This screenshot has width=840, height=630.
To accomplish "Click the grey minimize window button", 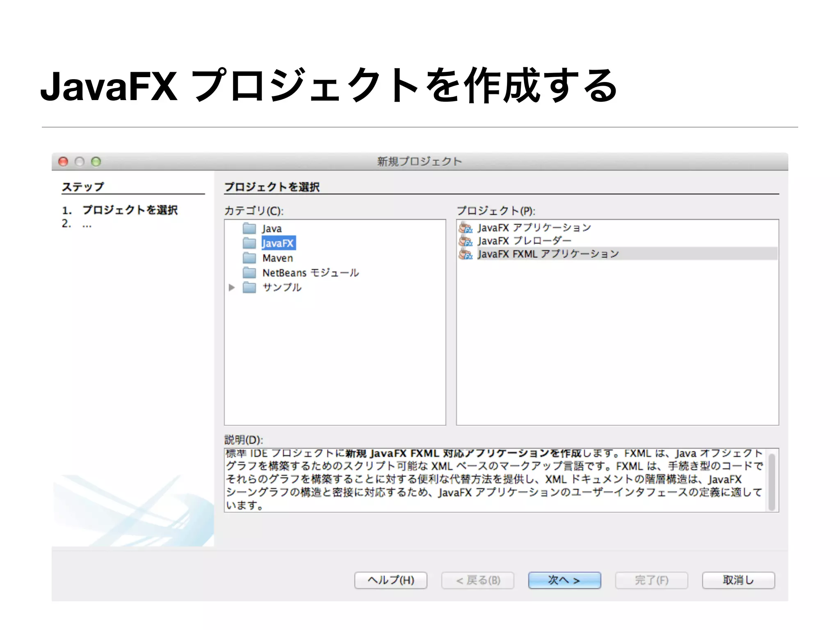I will pyautogui.click(x=80, y=162).
